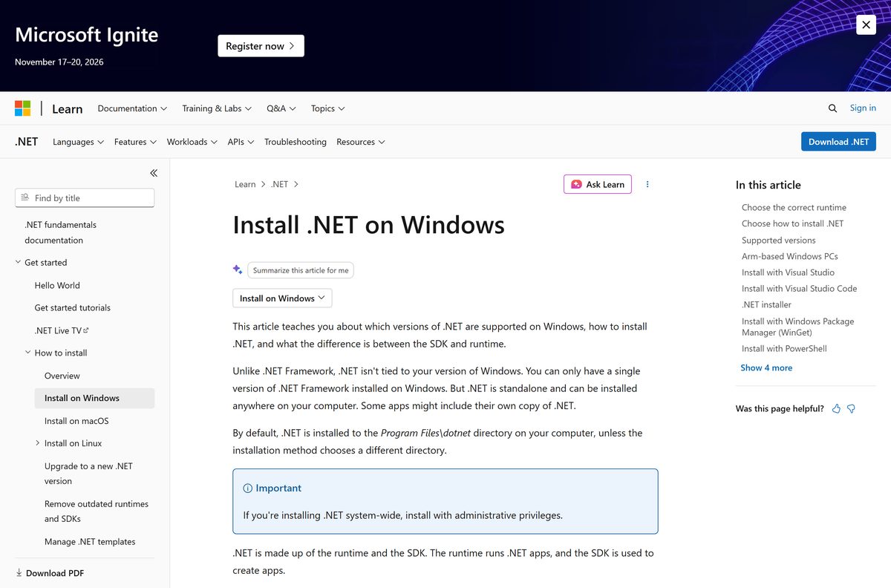Screen dimensions: 891x588
Task: Collapse the How to install tree node
Action: 27,353
